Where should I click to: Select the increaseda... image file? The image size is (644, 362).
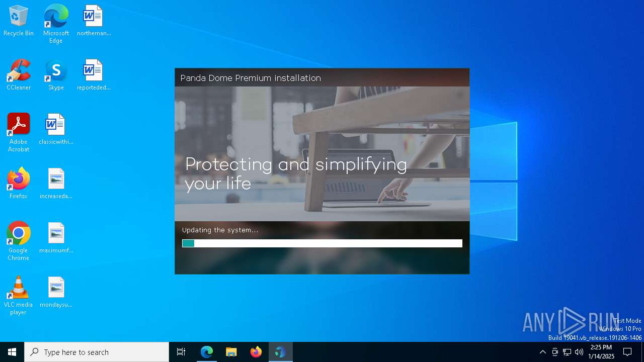pyautogui.click(x=56, y=184)
